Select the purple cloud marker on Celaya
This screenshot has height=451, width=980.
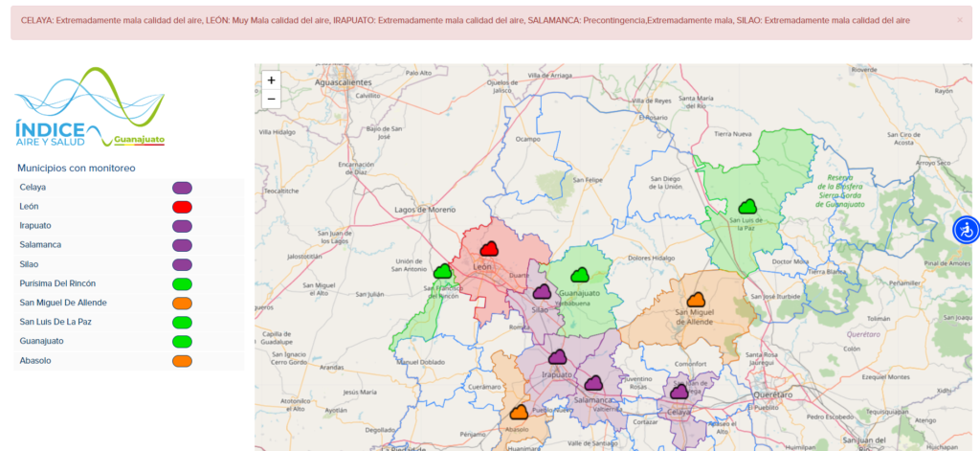pyautogui.click(x=679, y=391)
